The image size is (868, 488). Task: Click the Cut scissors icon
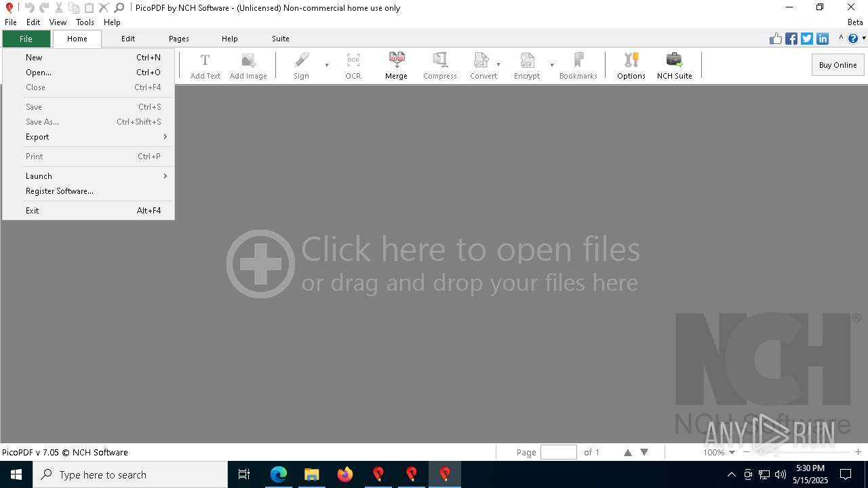point(59,7)
